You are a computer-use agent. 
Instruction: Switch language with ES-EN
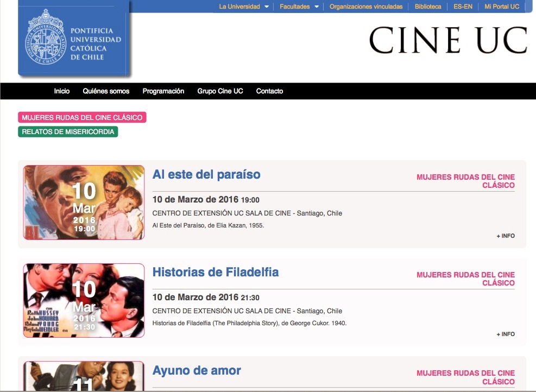click(463, 7)
